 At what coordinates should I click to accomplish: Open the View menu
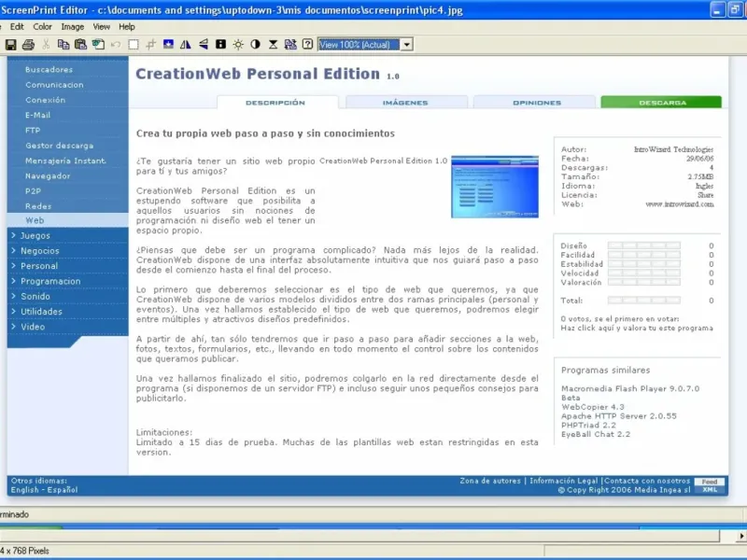[102, 27]
